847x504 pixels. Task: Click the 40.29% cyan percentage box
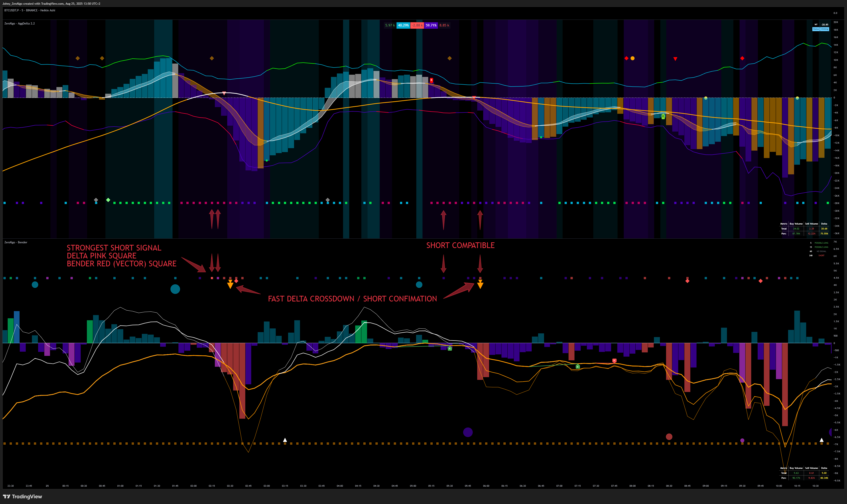click(x=403, y=25)
